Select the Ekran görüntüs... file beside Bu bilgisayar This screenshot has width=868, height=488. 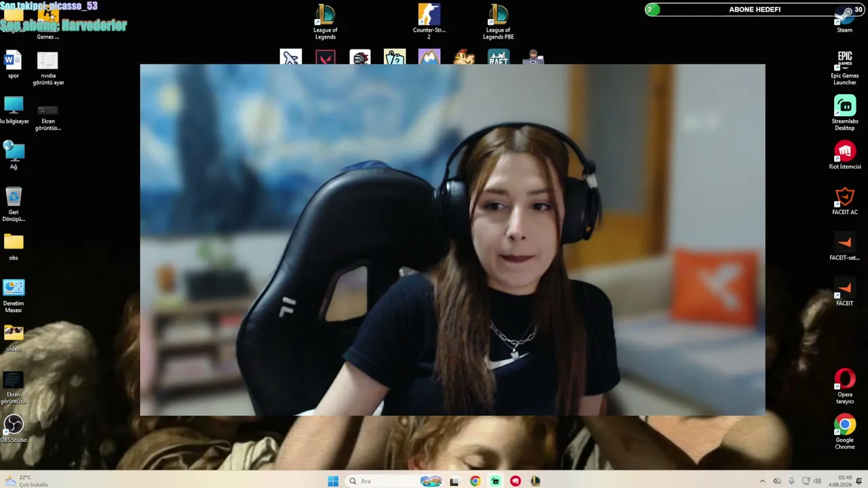tap(48, 117)
